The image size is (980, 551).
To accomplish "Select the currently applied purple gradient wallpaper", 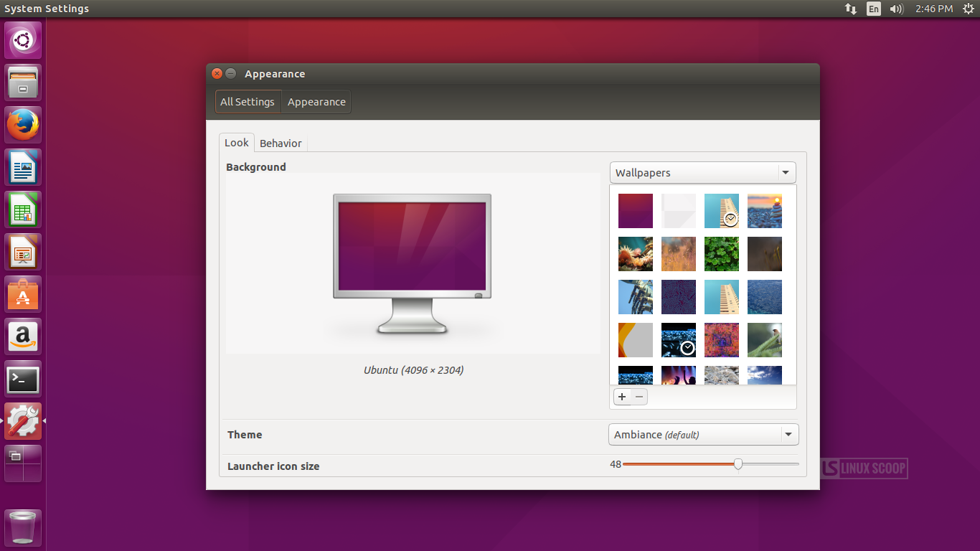I will pyautogui.click(x=635, y=210).
